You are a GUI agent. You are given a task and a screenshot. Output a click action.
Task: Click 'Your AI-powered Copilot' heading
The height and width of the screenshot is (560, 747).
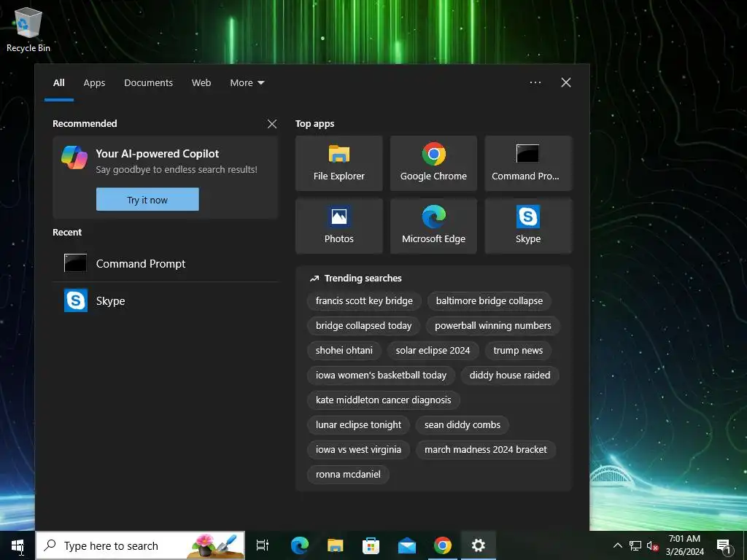point(158,154)
